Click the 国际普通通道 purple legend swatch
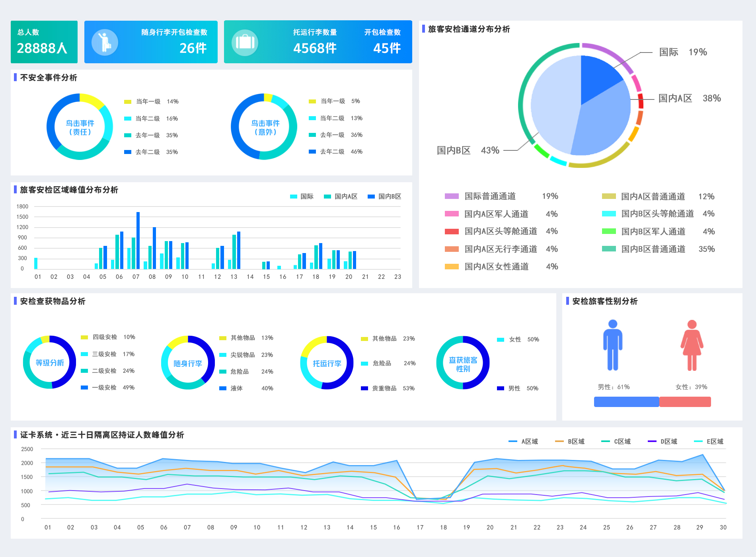The width and height of the screenshot is (756, 557). pos(452,196)
